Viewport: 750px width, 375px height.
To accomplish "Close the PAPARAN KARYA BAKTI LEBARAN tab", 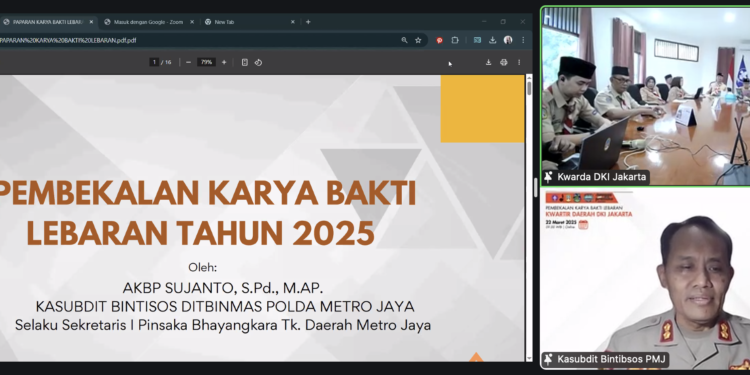I will pos(91,22).
